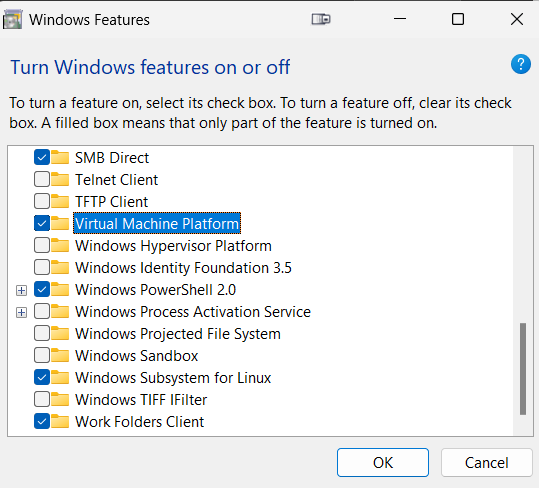Viewport: 539px width, 488px height.
Task: Enable the Telnet Client checkbox
Action: click(x=42, y=180)
